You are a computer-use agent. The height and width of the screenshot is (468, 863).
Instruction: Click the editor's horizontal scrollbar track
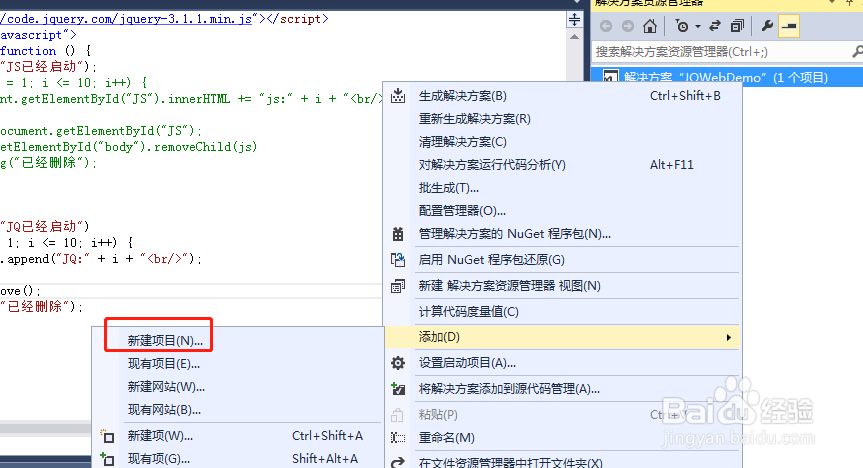45,428
